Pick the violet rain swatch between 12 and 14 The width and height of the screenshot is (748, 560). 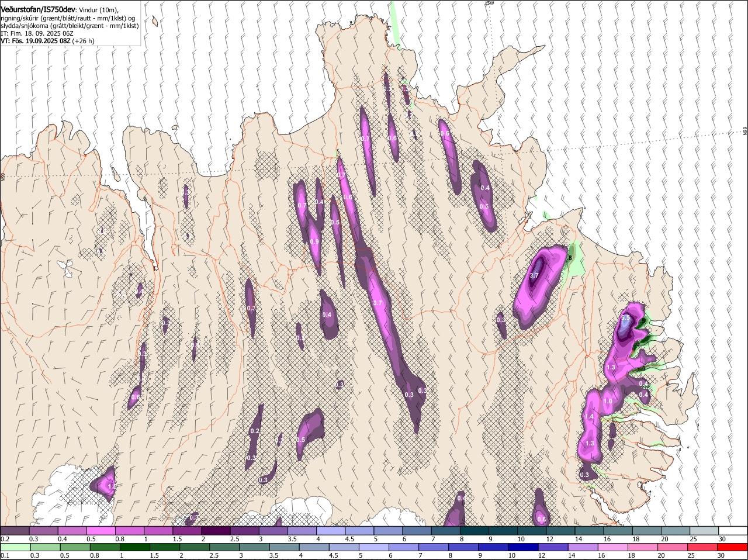click(x=552, y=547)
